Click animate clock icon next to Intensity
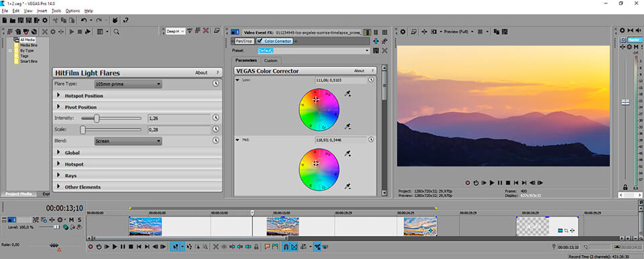The height and width of the screenshot is (259, 644). tap(215, 118)
